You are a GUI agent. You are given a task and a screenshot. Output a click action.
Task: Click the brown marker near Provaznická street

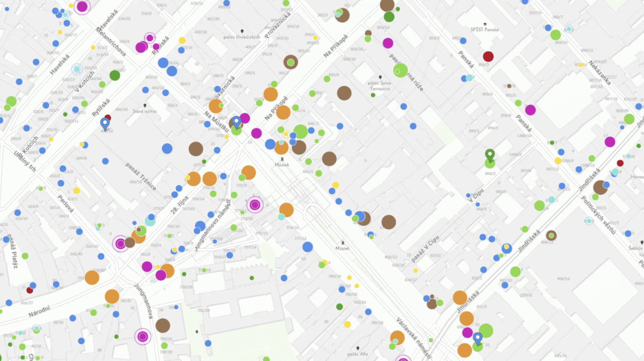click(291, 63)
